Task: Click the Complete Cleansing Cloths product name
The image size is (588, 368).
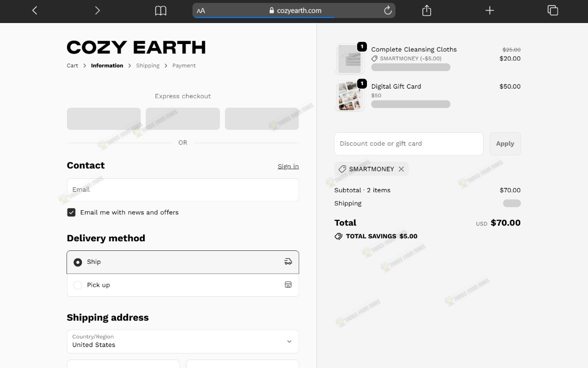Action: click(x=414, y=50)
